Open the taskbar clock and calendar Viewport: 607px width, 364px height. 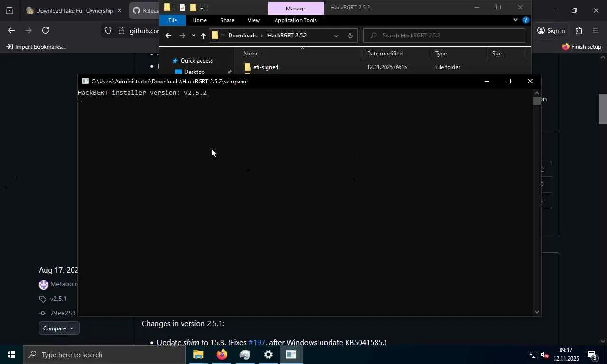pyautogui.click(x=566, y=355)
